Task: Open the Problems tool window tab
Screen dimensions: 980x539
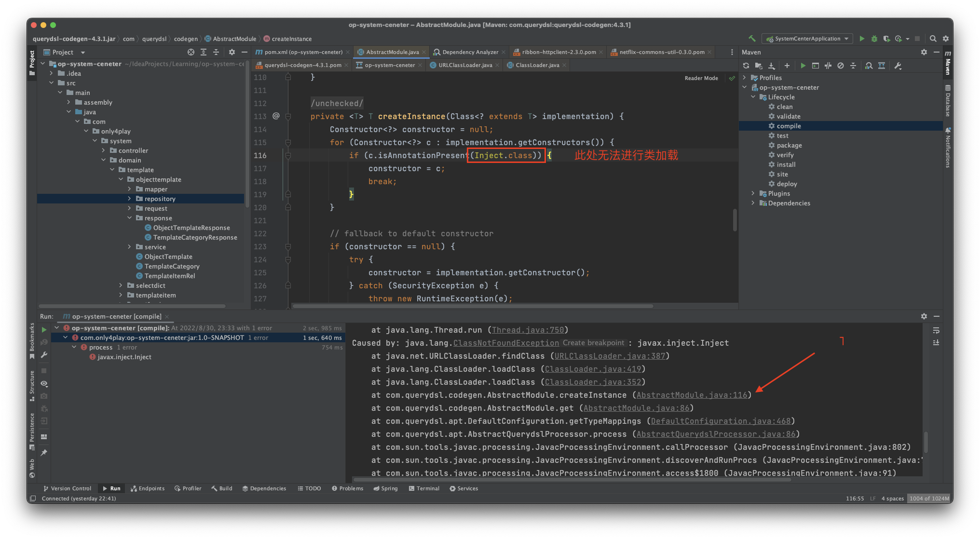Action: point(347,488)
